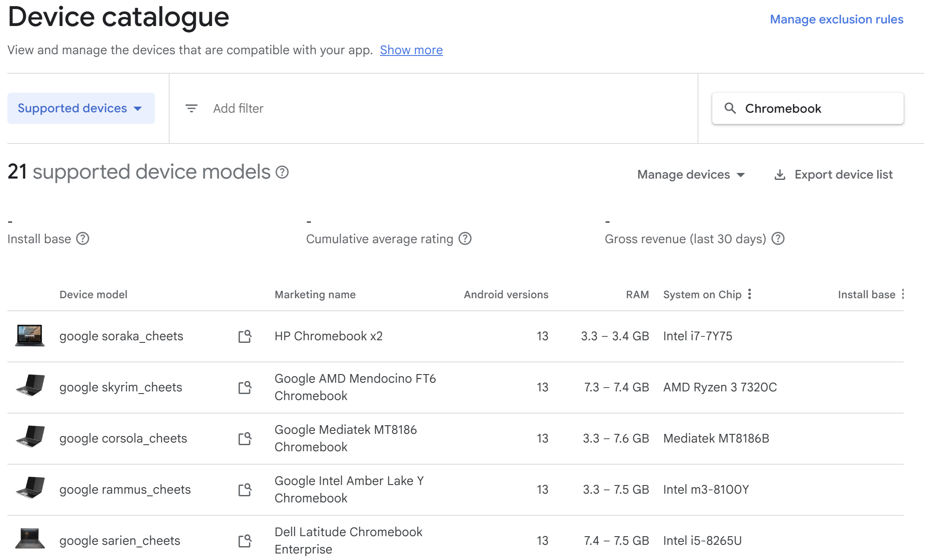Click the Show more link in the description
Screen dimensions: 937x560
coord(411,50)
